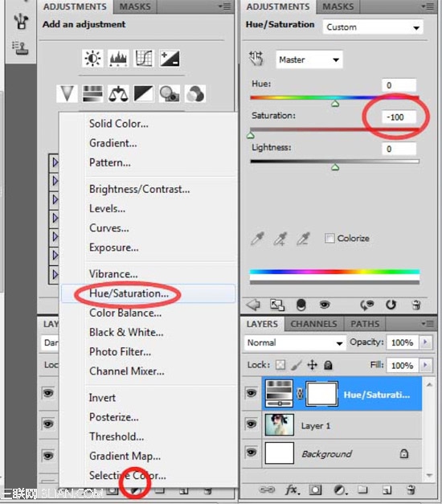442x504 pixels.
Task: Reset the adjustment to defaults
Action: click(391, 305)
